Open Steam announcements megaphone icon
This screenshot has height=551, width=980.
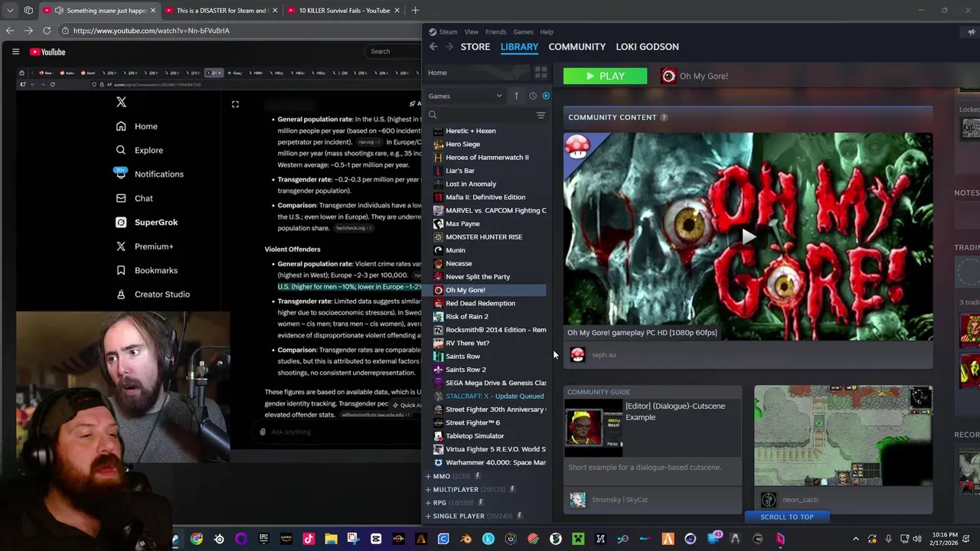[972, 31]
